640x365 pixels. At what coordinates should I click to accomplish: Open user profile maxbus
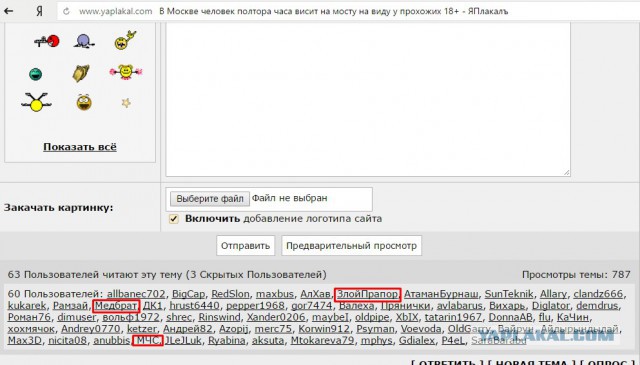275,294
